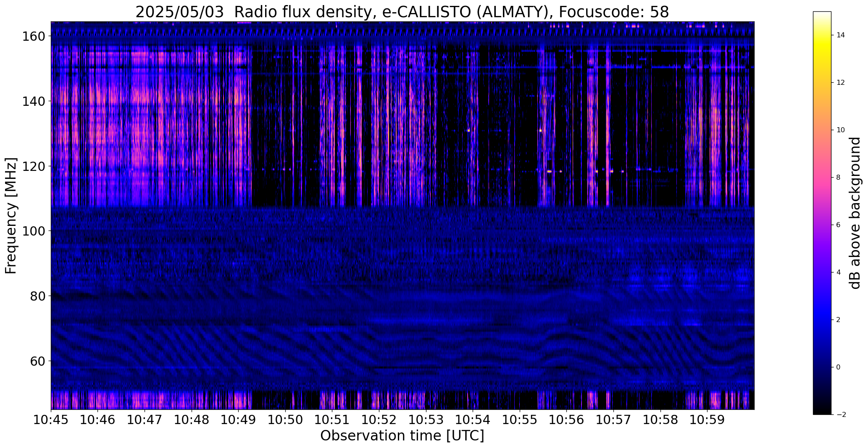Viewport: 868px width, 448px height.
Task: Click the 10:59 time tick label
Action: pos(708,420)
